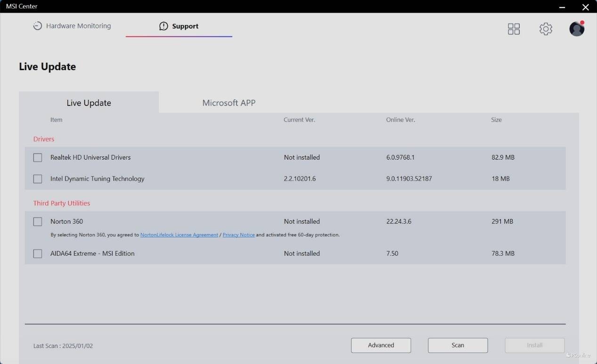Select the Live Update sub-tab

89,103
